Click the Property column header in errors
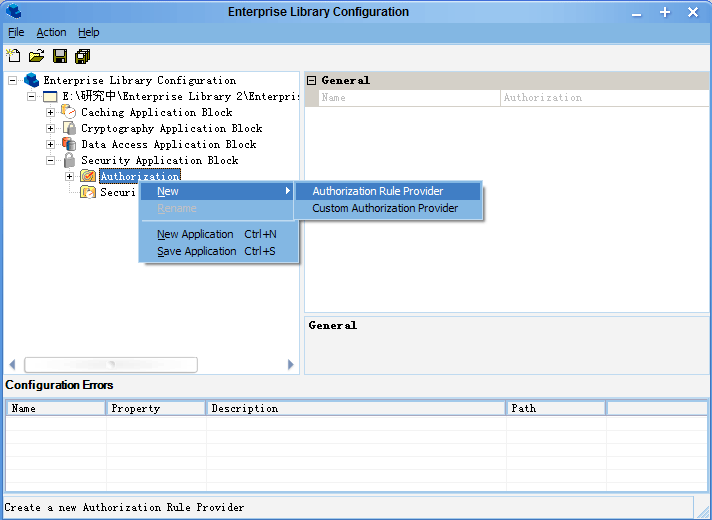 156,408
